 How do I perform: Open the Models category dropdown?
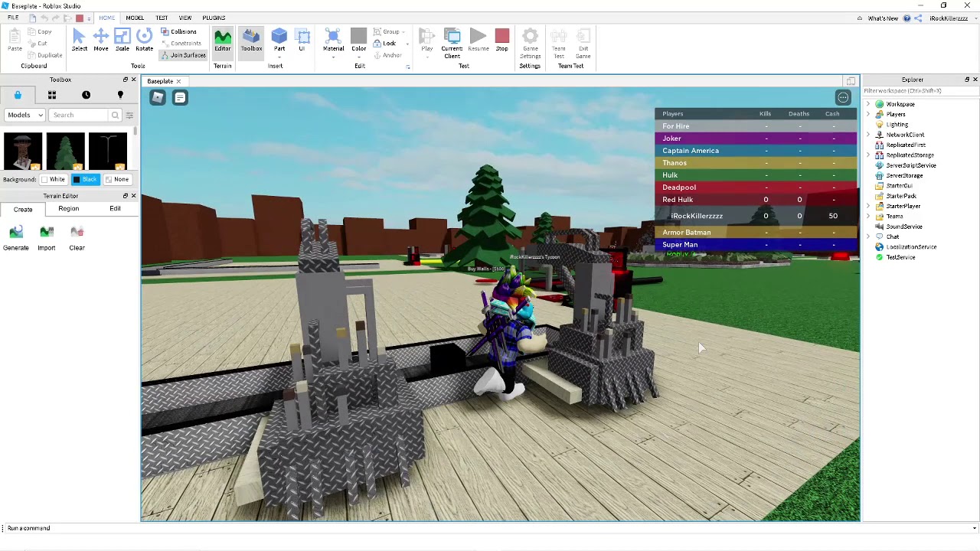[x=25, y=115]
